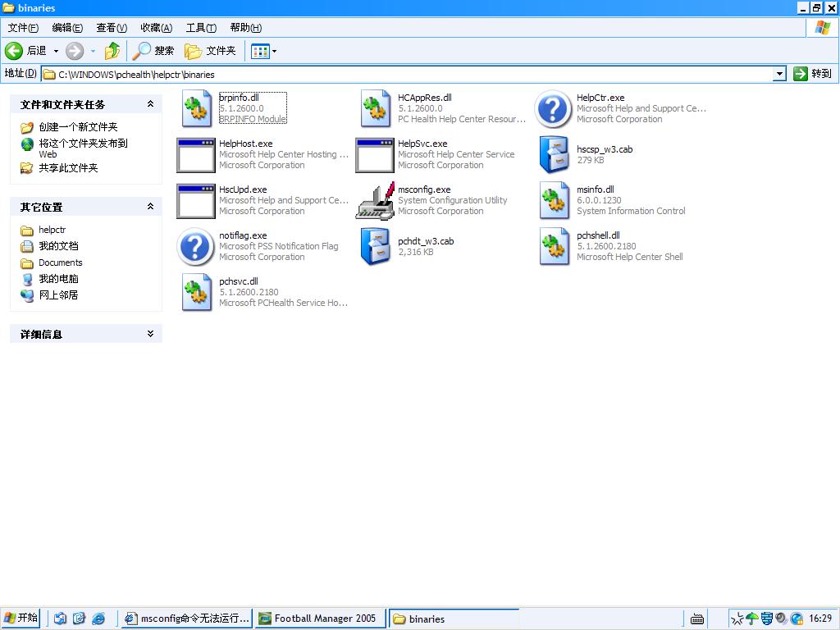840x630 pixels.
Task: Click the address bar path field
Action: click(410, 74)
